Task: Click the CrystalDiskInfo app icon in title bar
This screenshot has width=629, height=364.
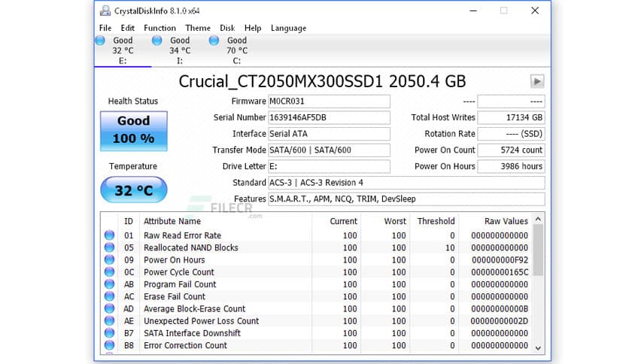Action: pyautogui.click(x=105, y=11)
